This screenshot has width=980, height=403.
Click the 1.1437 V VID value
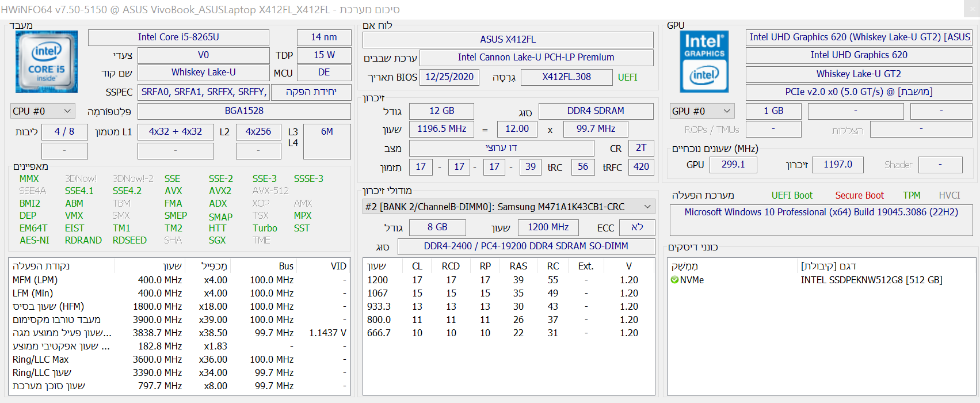pos(327,333)
